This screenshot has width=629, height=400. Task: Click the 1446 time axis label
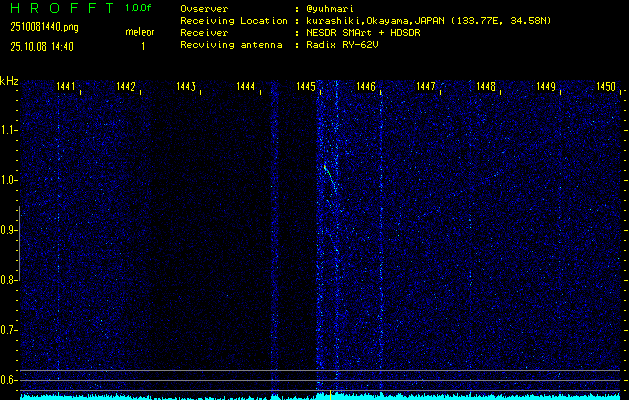click(x=366, y=86)
